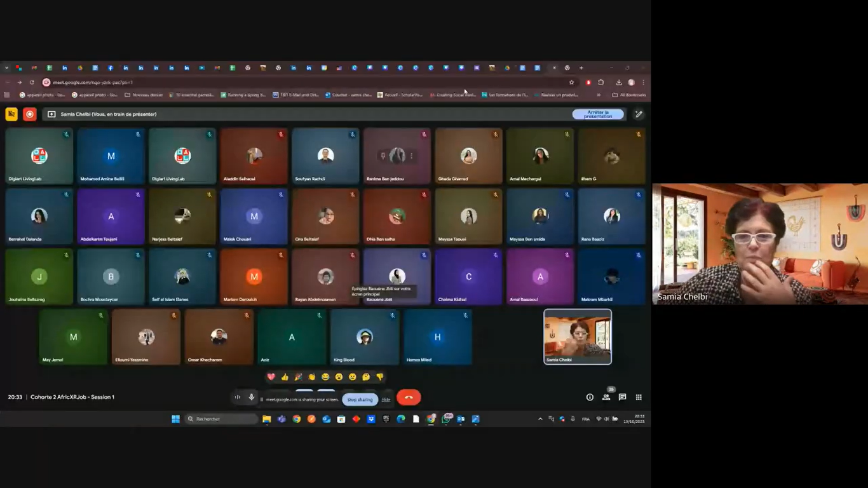Click the Windows taskbar Rechercher search box
This screenshot has width=868, height=488.
221,419
